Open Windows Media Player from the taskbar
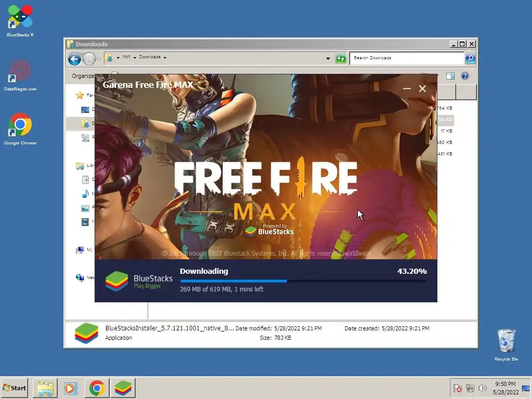The height and width of the screenshot is (399, 532). [x=71, y=388]
